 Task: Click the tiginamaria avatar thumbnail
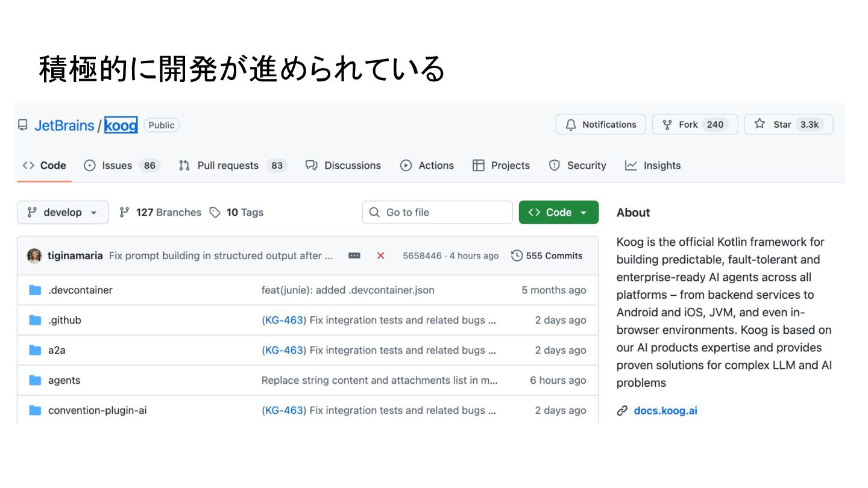pos(34,255)
